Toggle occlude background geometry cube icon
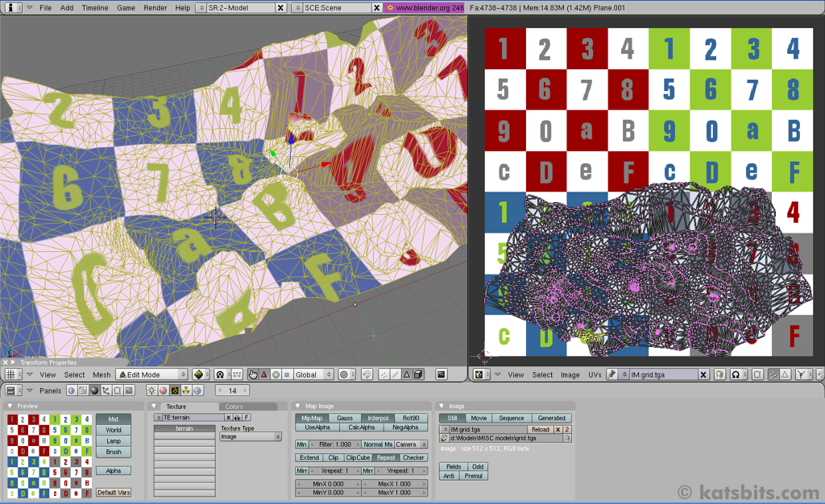 click(x=418, y=374)
